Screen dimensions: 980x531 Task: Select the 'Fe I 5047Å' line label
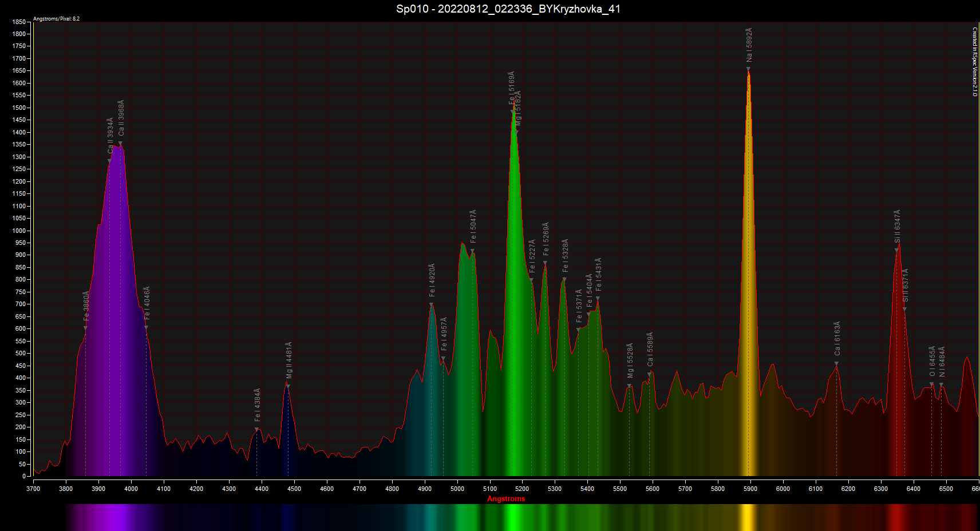pyautogui.click(x=473, y=227)
